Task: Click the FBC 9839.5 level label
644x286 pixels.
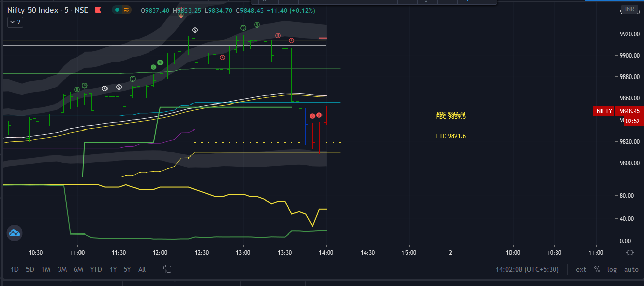Action: pyautogui.click(x=451, y=117)
